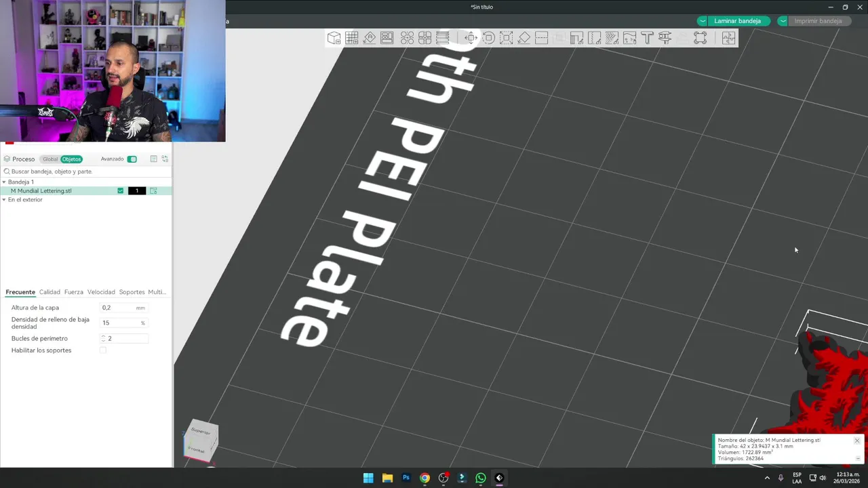Click the Variable layer height icon
Viewport: 868px width, 488px height.
click(442, 39)
